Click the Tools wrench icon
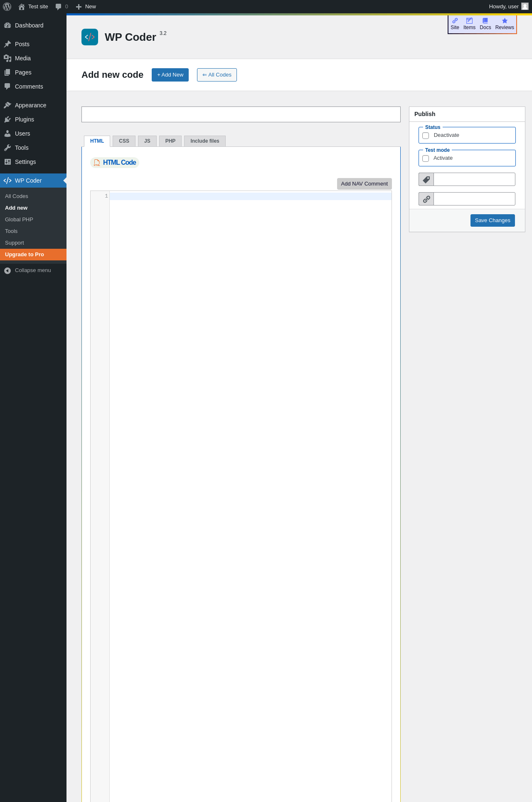 7,148
